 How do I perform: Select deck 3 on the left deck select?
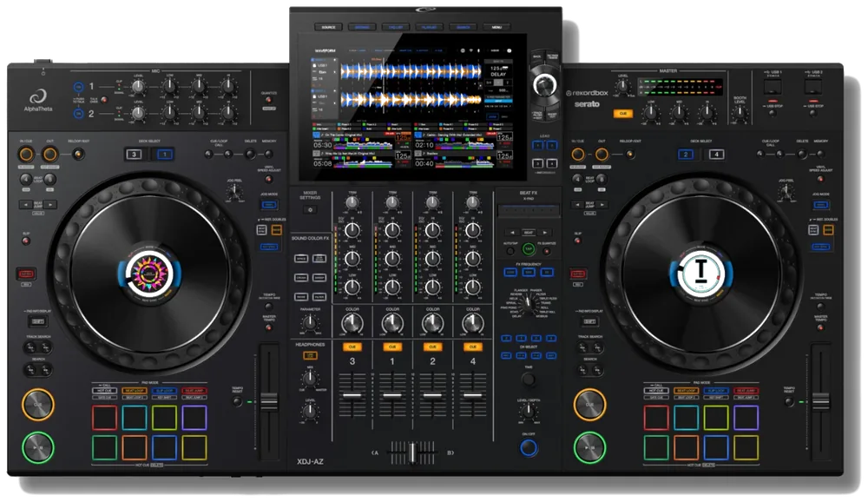point(134,154)
